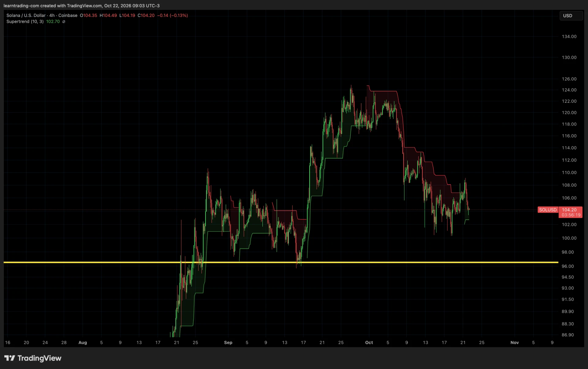Click the ∅ symbol next to Supertrend value
The image size is (588, 369).
pyautogui.click(x=64, y=22)
